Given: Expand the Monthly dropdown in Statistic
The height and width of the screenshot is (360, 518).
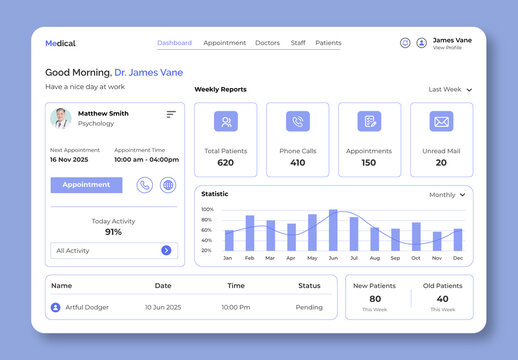Looking at the screenshot, I should coord(447,195).
